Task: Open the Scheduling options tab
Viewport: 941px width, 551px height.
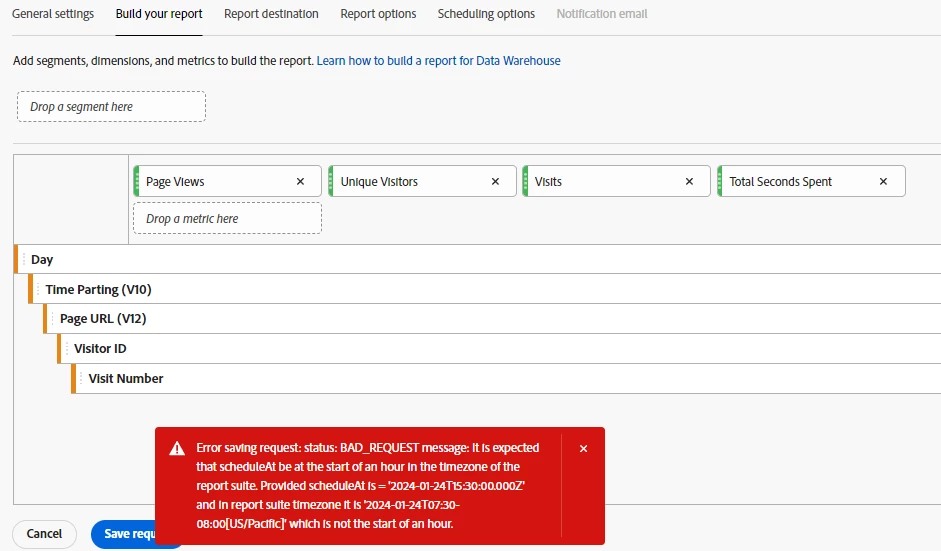Action: click(x=486, y=14)
